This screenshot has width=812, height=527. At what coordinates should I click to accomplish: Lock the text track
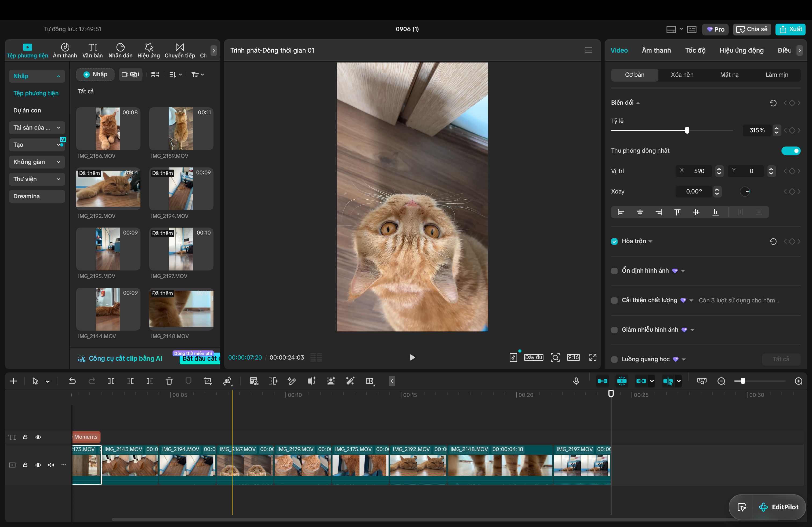click(25, 437)
